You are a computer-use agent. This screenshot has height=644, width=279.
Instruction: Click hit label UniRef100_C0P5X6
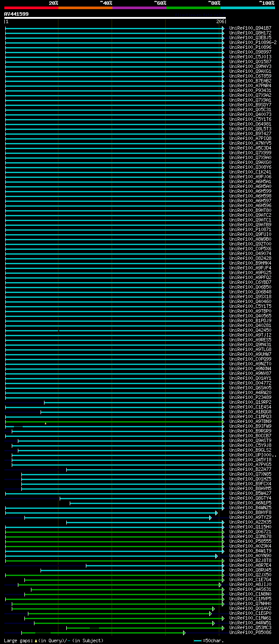click(x=250, y=249)
